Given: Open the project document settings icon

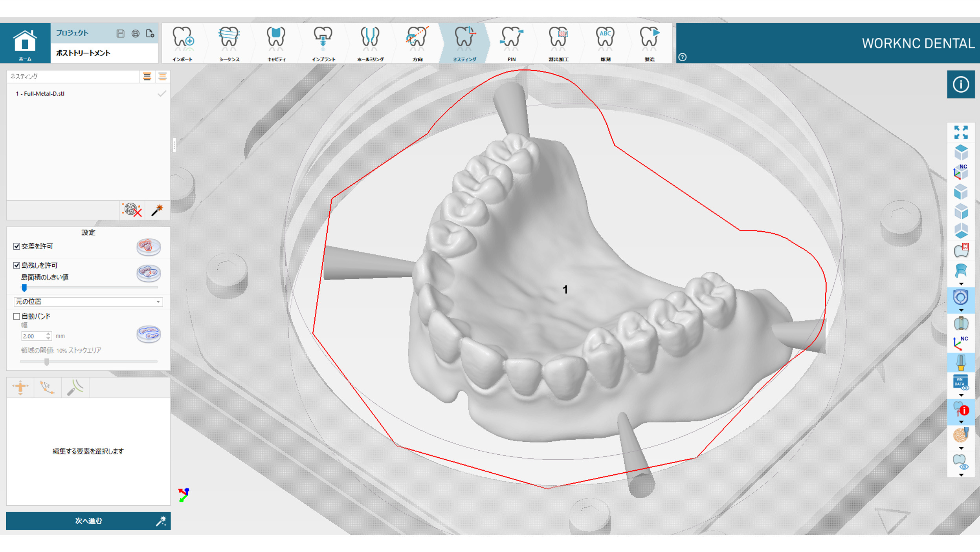Looking at the screenshot, I should 150,33.
